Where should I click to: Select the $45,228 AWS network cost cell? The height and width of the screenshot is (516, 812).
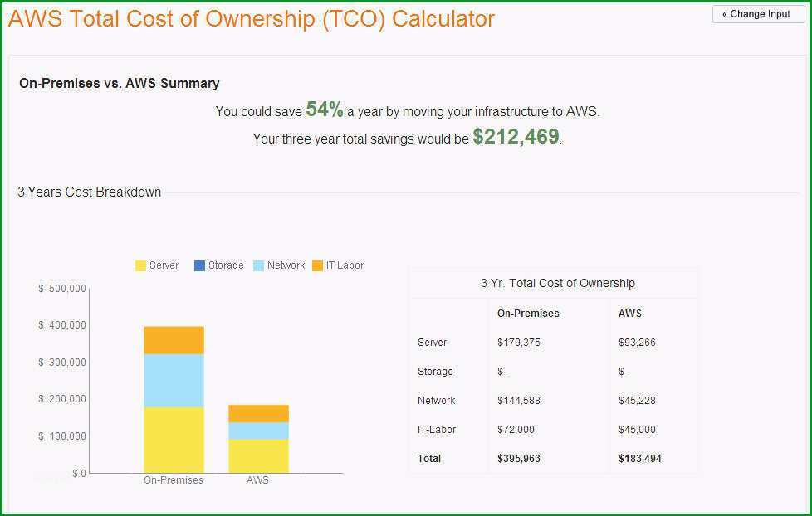[637, 400]
